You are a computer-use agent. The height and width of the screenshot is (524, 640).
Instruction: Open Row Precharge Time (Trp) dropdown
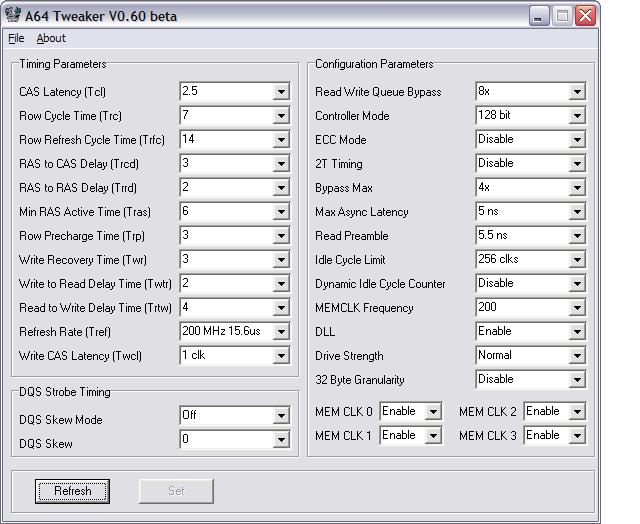tap(281, 235)
